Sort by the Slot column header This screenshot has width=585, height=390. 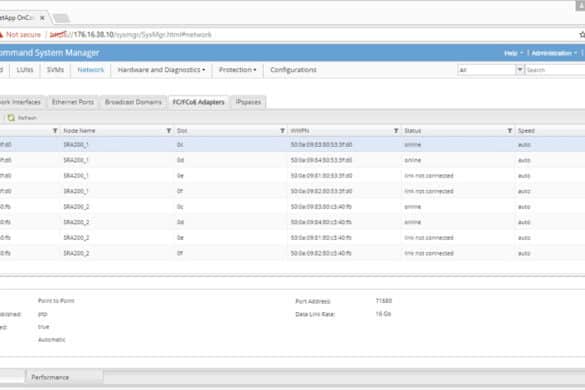point(182,131)
